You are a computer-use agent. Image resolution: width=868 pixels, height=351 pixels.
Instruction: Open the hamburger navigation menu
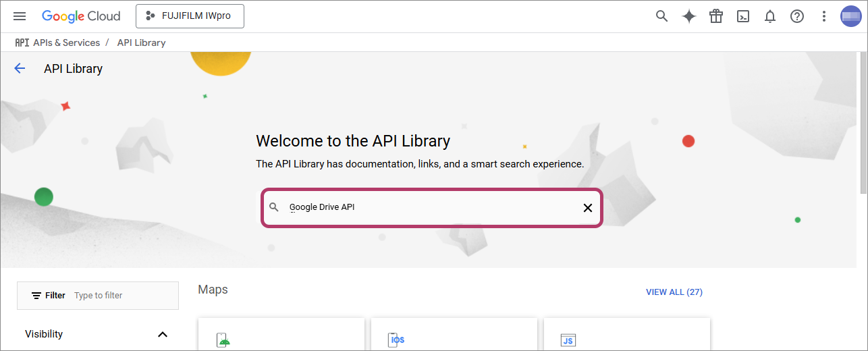point(20,16)
